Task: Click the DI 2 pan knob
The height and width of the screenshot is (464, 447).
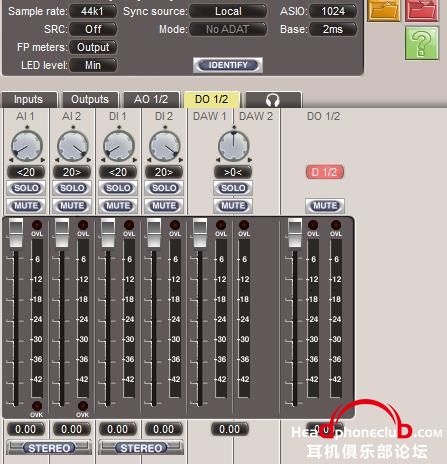Action: coord(165,146)
